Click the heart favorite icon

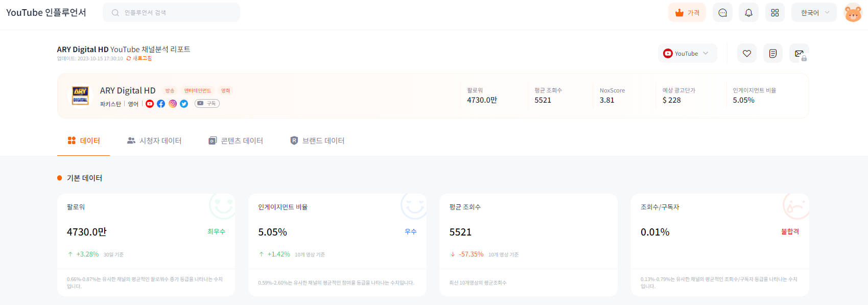pyautogui.click(x=746, y=53)
